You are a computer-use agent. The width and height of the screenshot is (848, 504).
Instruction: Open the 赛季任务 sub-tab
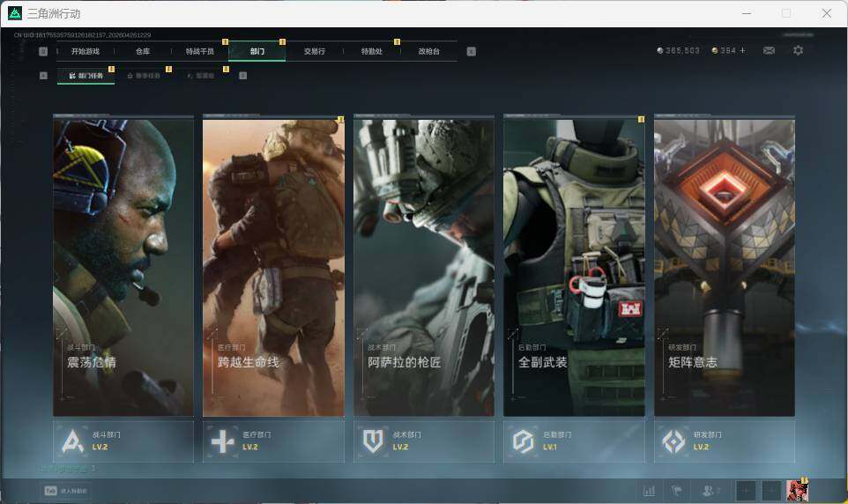click(x=144, y=76)
